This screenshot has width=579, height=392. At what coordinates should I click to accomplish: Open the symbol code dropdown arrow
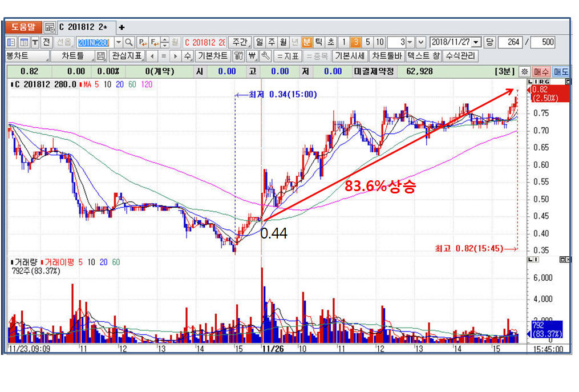pyautogui.click(x=119, y=42)
